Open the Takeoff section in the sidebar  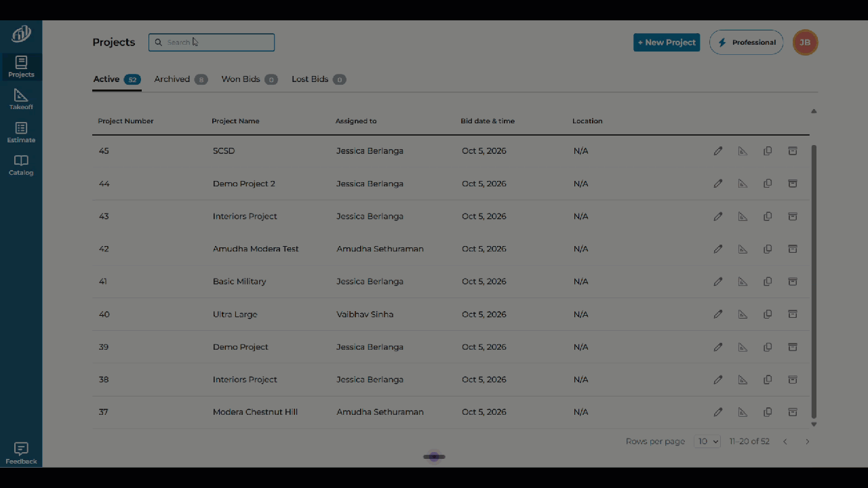21,100
